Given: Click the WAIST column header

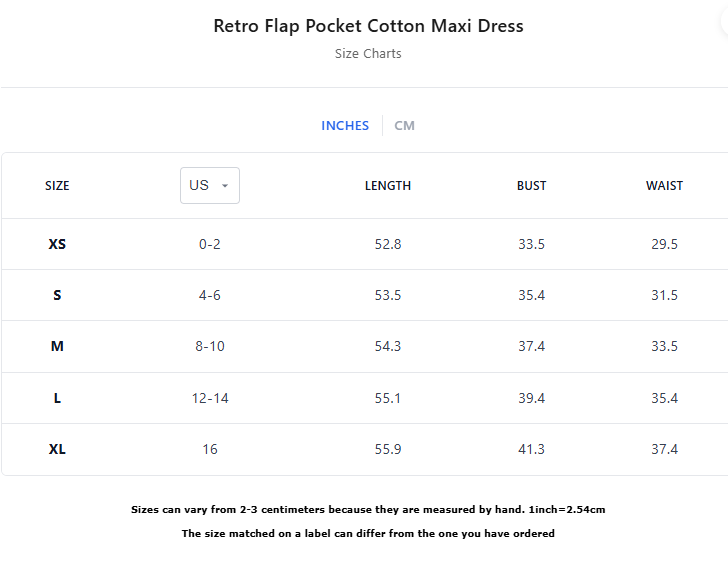Looking at the screenshot, I should (664, 186).
